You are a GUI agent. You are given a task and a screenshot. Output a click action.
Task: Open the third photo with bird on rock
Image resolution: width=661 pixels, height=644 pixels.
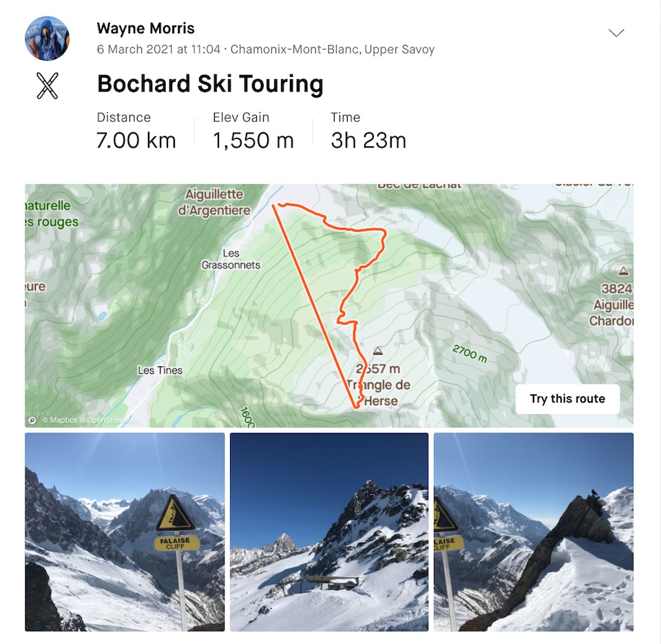(533, 532)
